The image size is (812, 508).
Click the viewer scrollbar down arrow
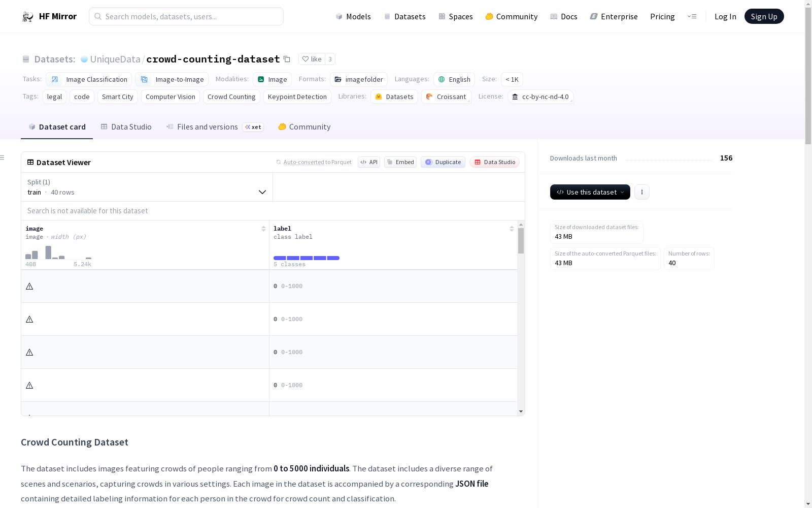[521, 411]
